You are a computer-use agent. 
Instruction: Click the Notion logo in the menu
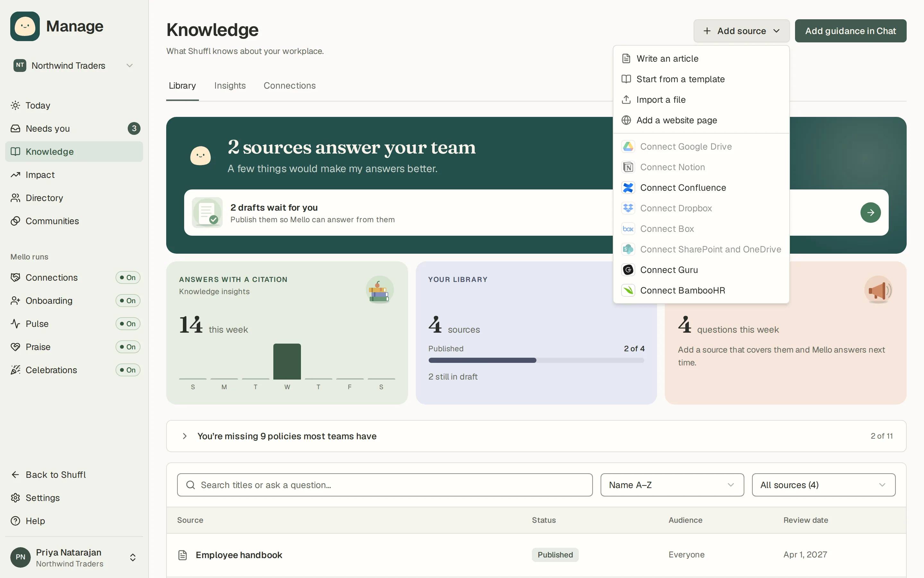pyautogui.click(x=628, y=167)
